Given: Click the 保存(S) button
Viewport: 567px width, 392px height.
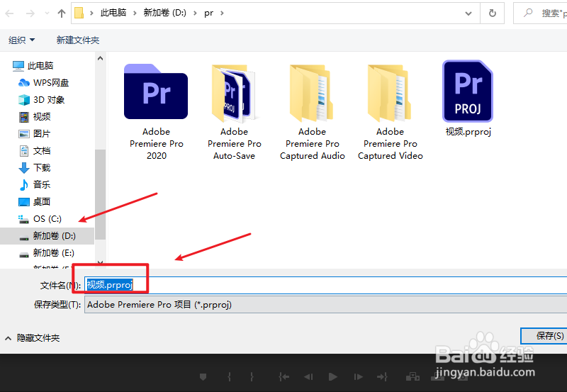Looking at the screenshot, I should tap(544, 336).
